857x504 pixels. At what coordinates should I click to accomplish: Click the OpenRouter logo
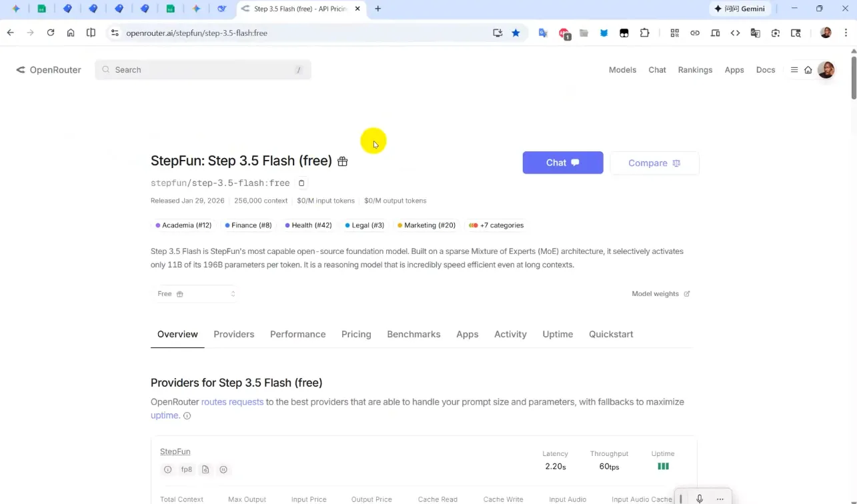coord(47,69)
